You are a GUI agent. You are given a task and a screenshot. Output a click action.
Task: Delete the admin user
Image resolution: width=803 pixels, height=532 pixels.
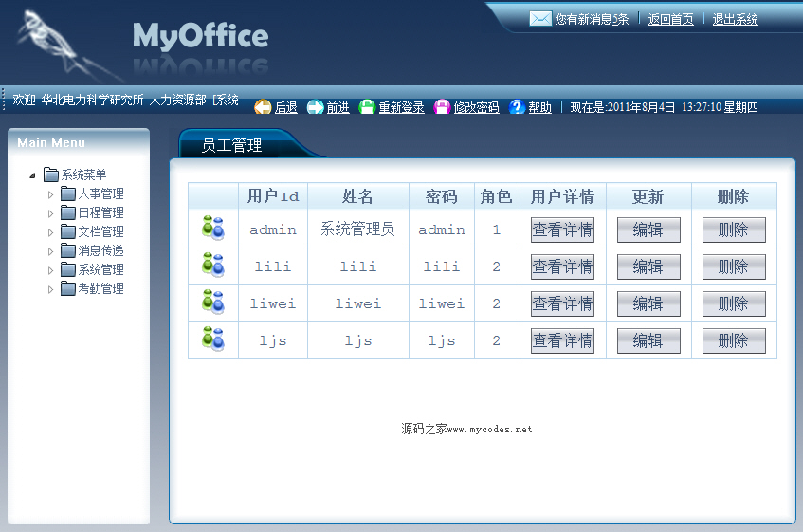pos(734,229)
